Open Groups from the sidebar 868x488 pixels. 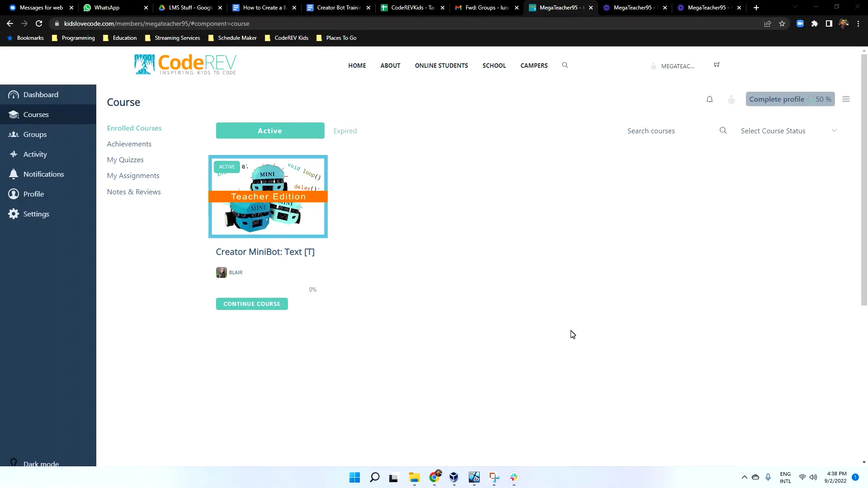click(35, 134)
